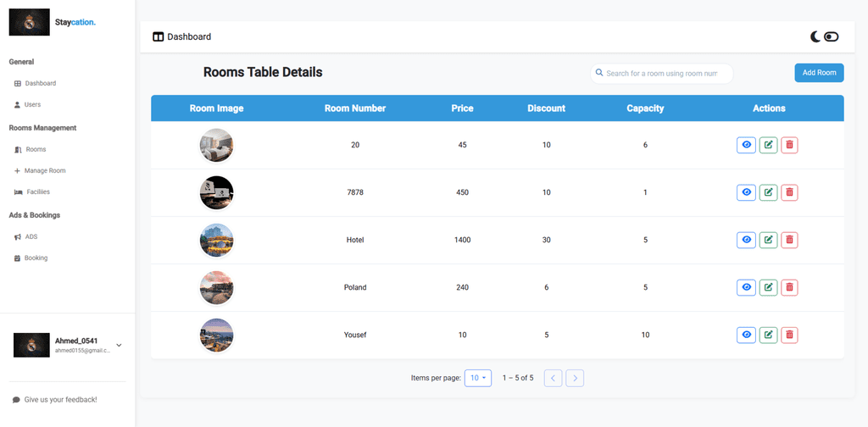The image size is (868, 427).
Task: Open Facilities in the sidebar
Action: tap(37, 192)
